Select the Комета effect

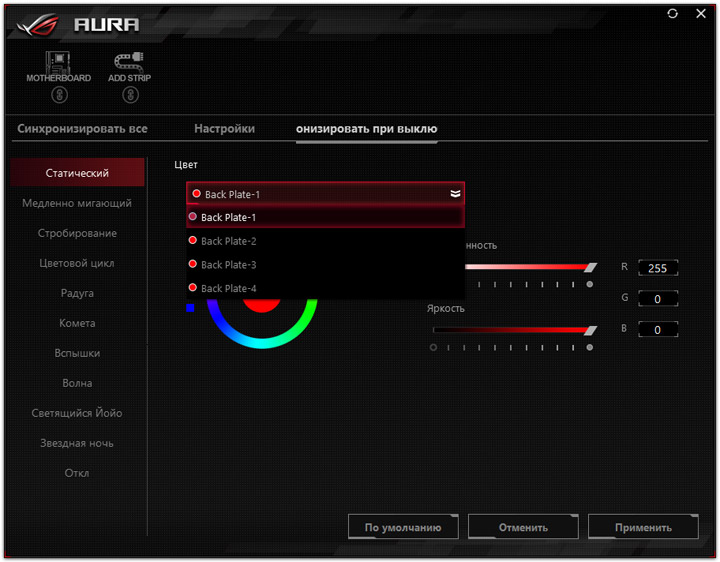click(77, 323)
